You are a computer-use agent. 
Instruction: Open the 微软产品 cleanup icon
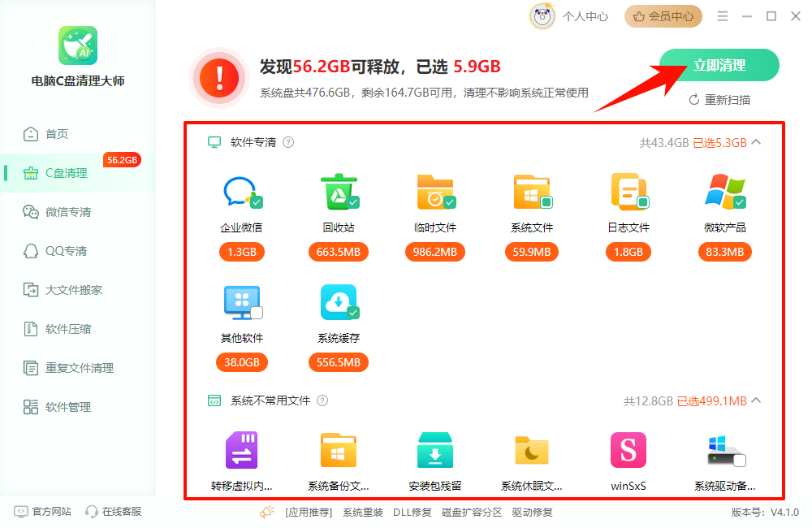point(724,193)
